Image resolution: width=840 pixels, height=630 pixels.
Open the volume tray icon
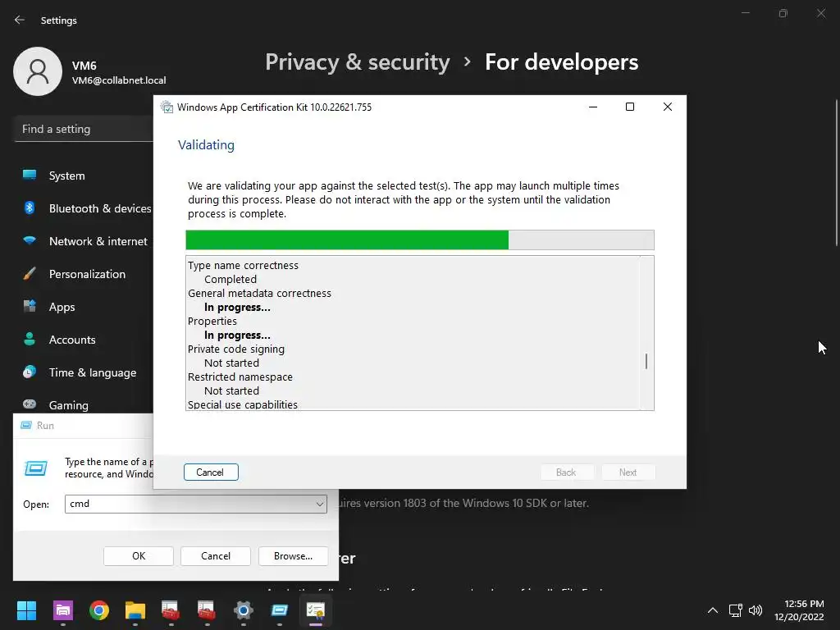(x=756, y=610)
